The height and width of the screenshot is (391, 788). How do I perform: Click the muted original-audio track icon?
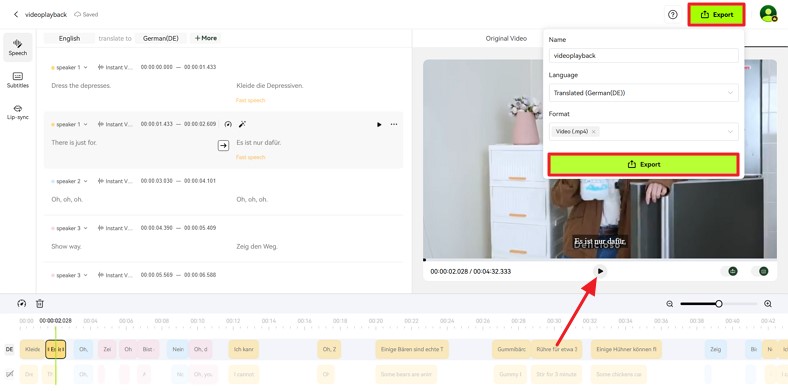pos(9,373)
